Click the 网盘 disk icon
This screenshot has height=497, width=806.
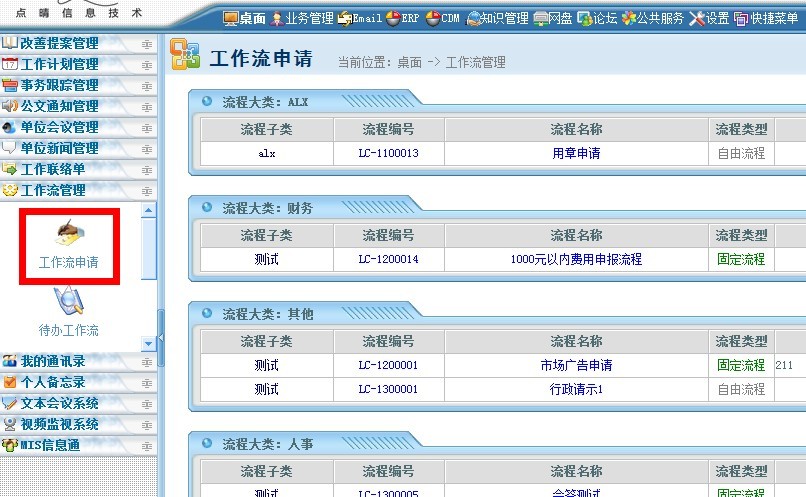(541, 18)
